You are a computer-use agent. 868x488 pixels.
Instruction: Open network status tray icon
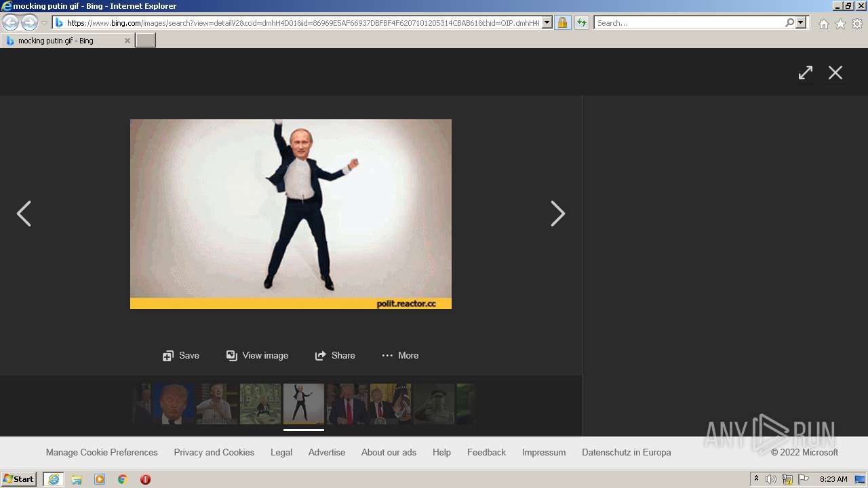click(787, 479)
